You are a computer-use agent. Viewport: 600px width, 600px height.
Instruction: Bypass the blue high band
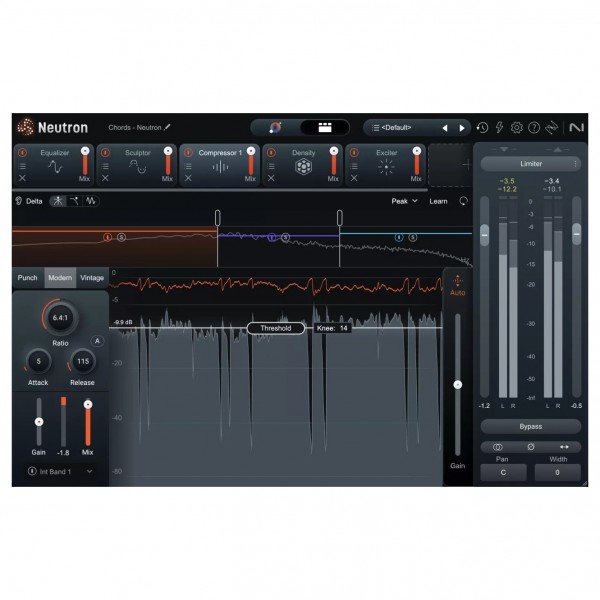tap(399, 238)
